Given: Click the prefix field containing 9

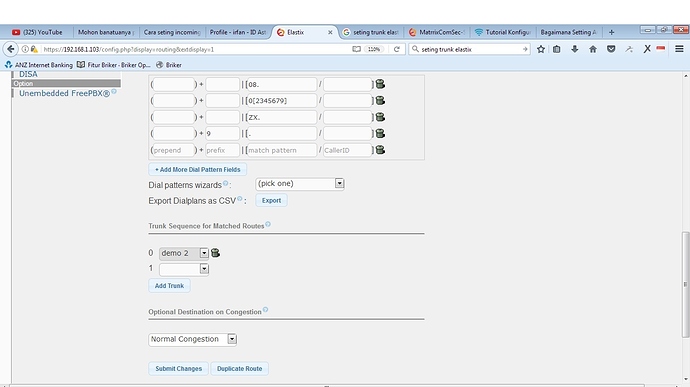Looking at the screenshot, I should 222,133.
